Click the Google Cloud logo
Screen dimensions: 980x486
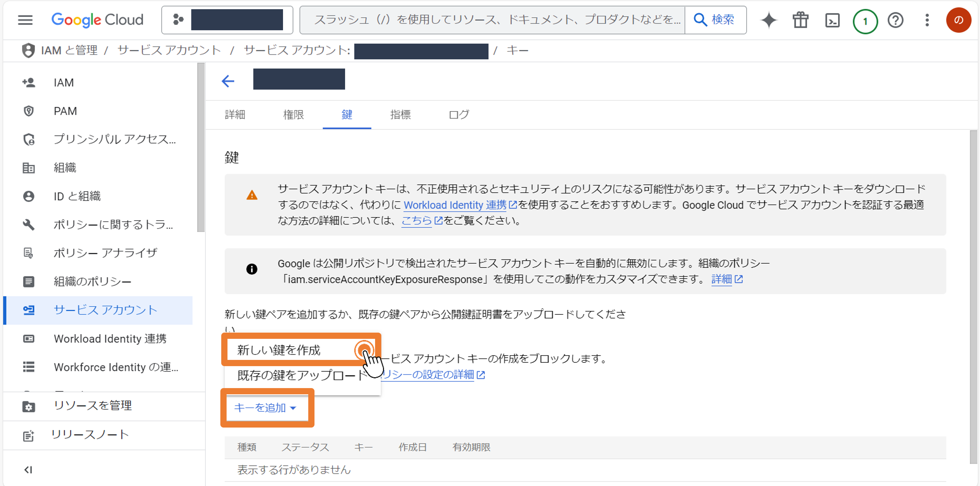click(97, 20)
